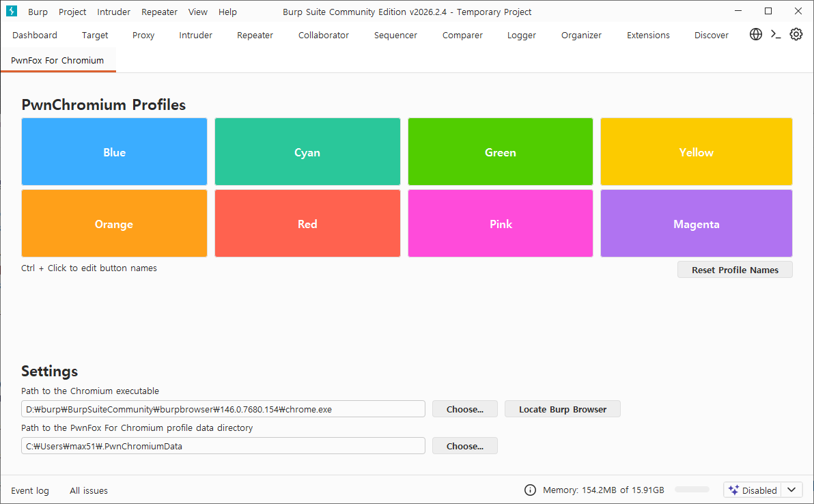This screenshot has height=504, width=814.
Task: Open the Intruder menu in menu bar
Action: tap(113, 12)
